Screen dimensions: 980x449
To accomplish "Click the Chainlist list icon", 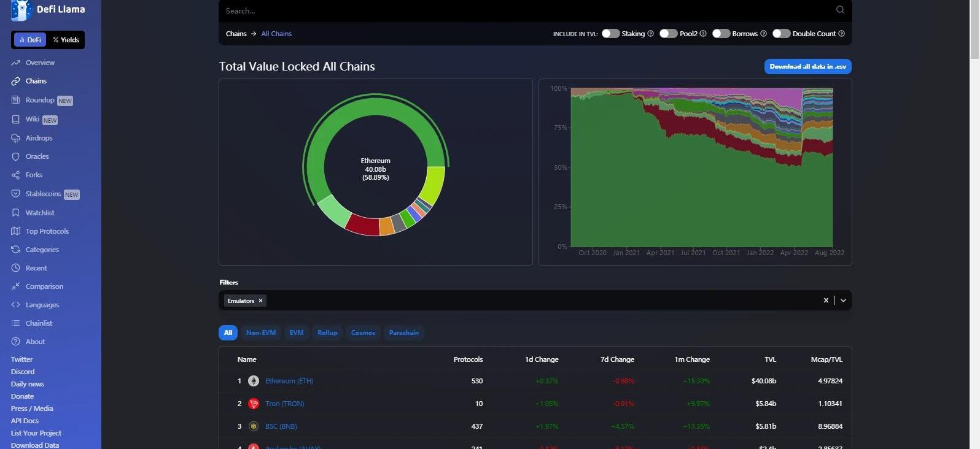I will click(16, 323).
